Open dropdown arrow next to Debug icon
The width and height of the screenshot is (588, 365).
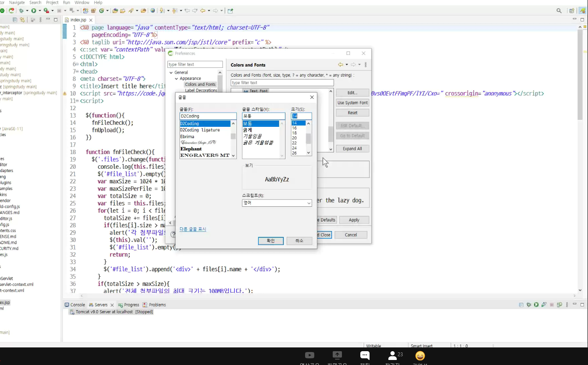(27, 10)
